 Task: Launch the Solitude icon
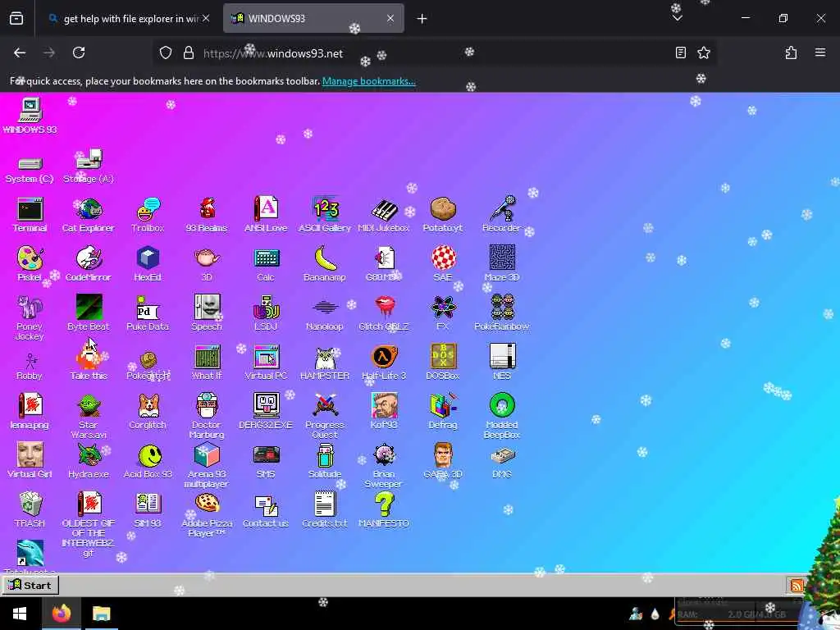tap(325, 461)
